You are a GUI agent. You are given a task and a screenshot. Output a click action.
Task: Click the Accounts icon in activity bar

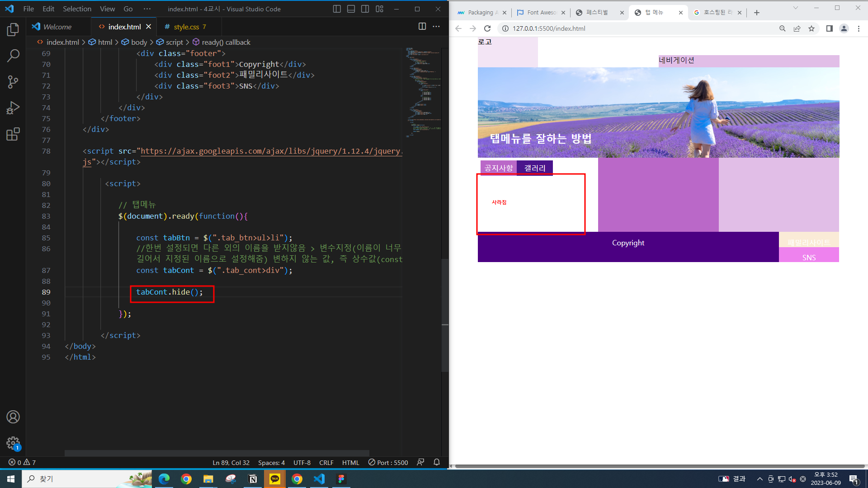13,417
